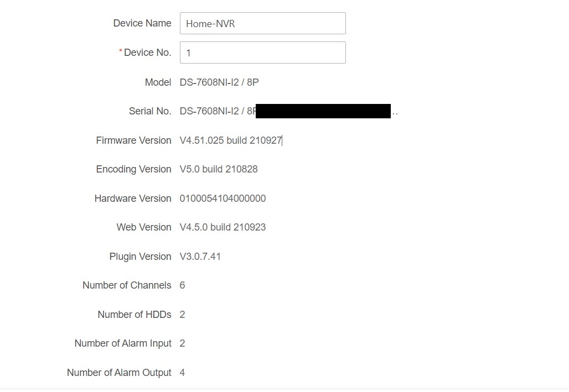Screen dimensions: 569x392
Task: Focus the Device No. text box
Action: (262, 53)
